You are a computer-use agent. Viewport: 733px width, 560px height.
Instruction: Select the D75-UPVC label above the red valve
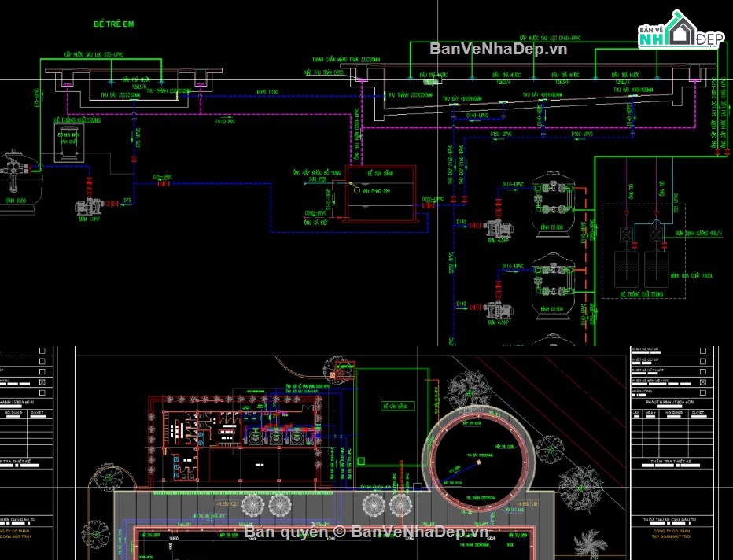tap(163, 177)
